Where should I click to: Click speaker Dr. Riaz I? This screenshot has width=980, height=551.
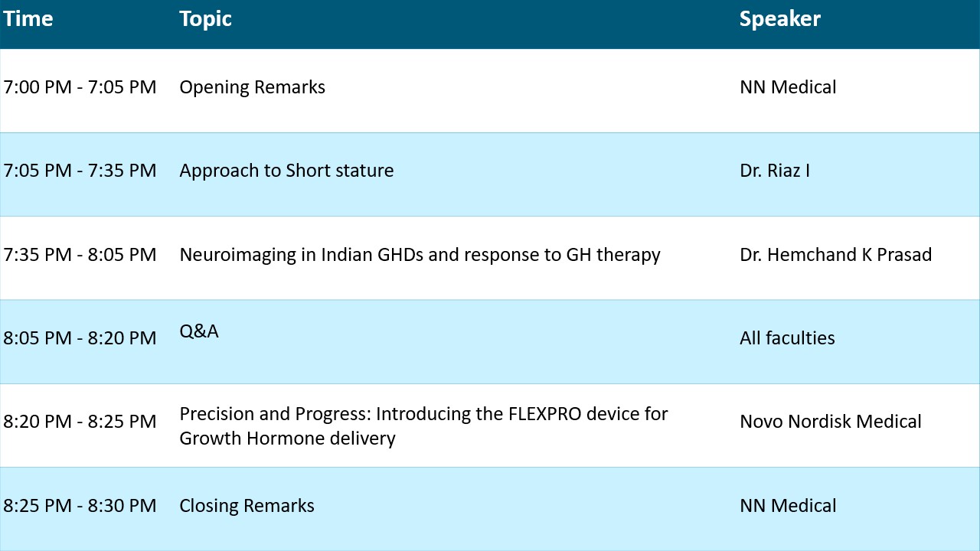[774, 171]
